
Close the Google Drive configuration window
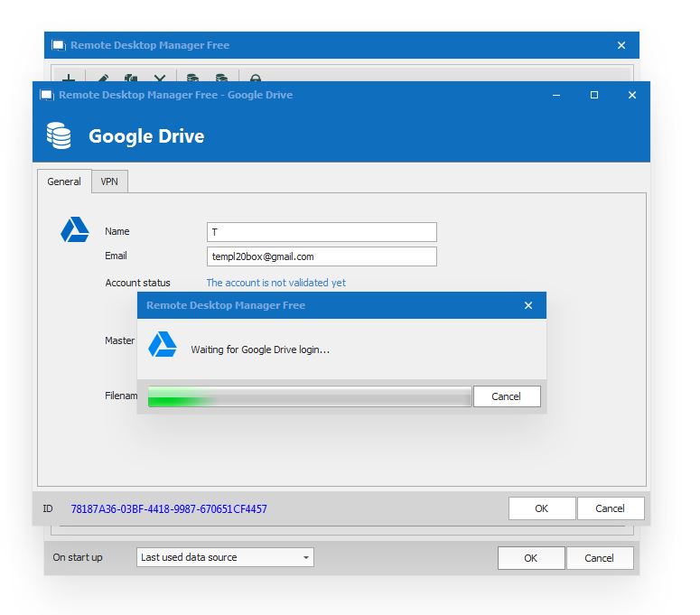[x=632, y=95]
